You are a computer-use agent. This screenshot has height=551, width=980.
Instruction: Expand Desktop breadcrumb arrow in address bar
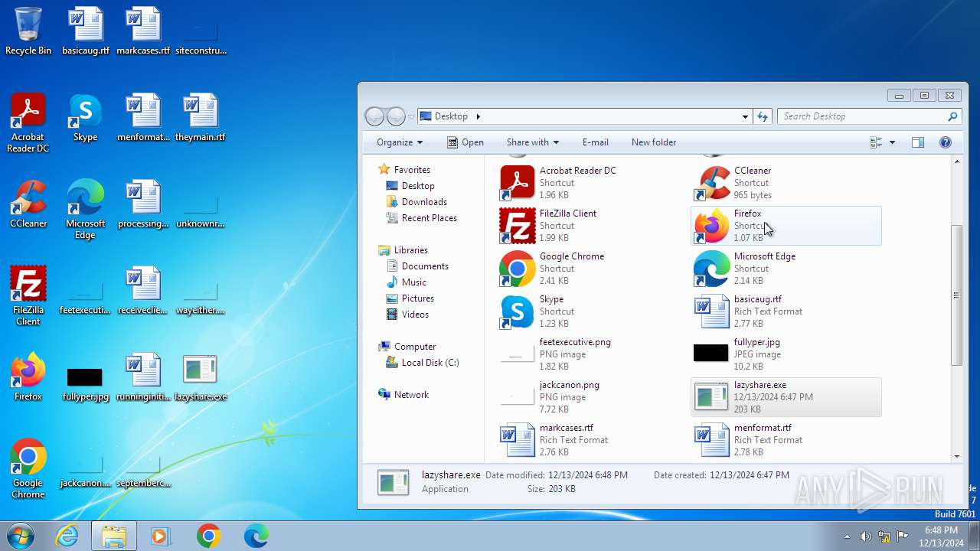pos(479,116)
